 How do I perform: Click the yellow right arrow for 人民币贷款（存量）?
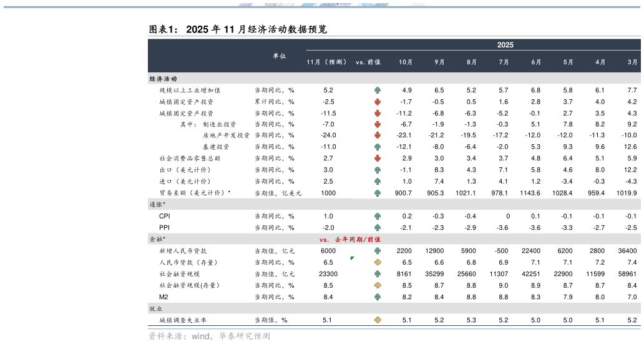pos(378,263)
